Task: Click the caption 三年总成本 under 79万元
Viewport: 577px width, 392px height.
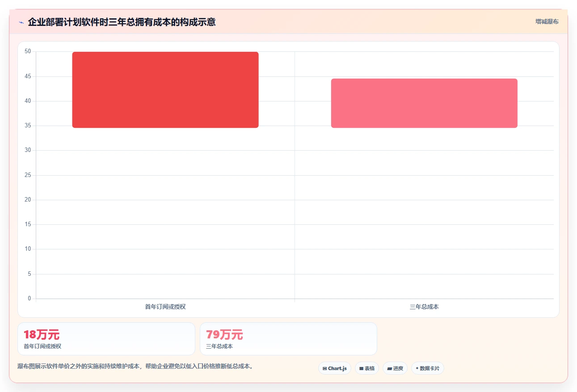Action: tap(219, 346)
